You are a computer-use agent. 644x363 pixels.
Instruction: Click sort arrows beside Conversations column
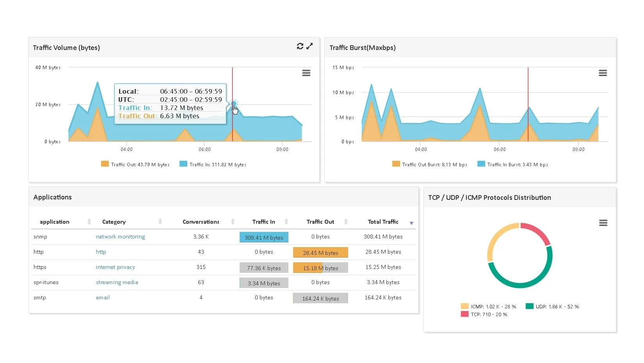click(x=233, y=222)
